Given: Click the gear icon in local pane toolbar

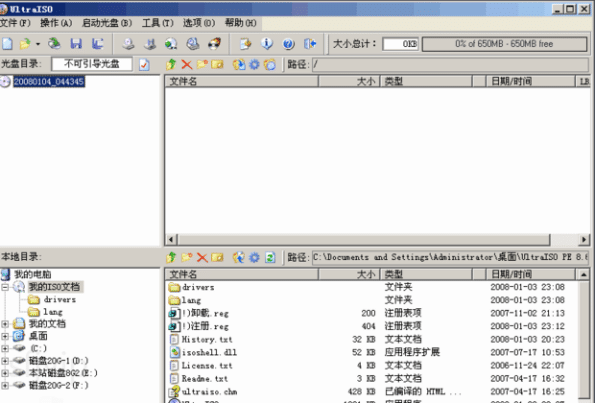Looking at the screenshot, I should click(254, 258).
